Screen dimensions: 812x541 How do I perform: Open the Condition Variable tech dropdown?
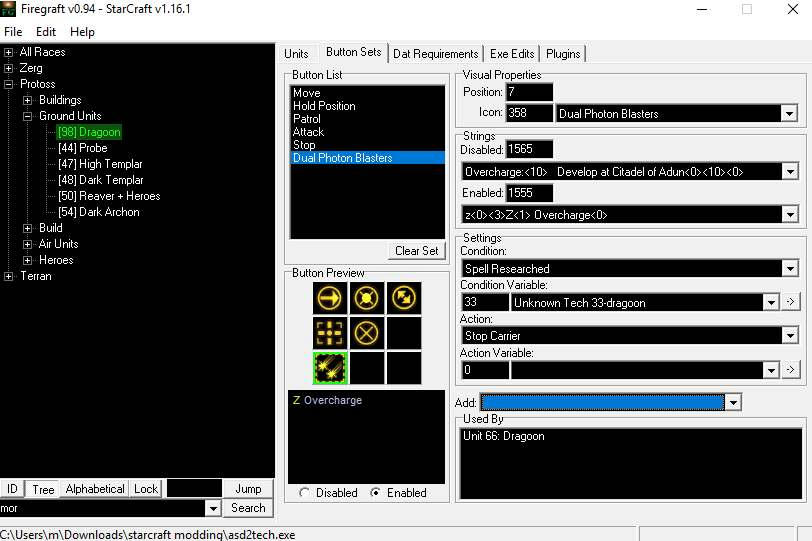point(771,302)
